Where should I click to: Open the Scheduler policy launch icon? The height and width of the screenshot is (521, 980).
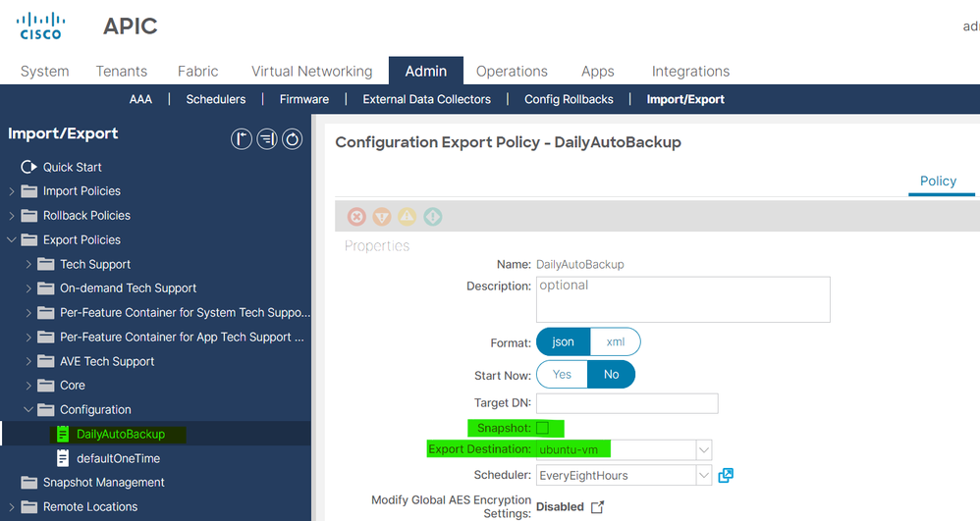click(x=726, y=476)
